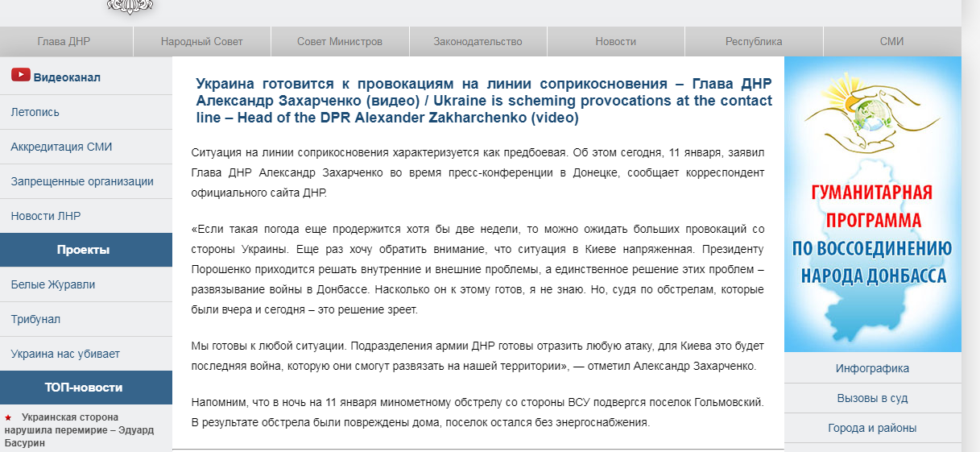This screenshot has width=980, height=452.
Task: Open the Трибунал project link
Action: point(35,319)
